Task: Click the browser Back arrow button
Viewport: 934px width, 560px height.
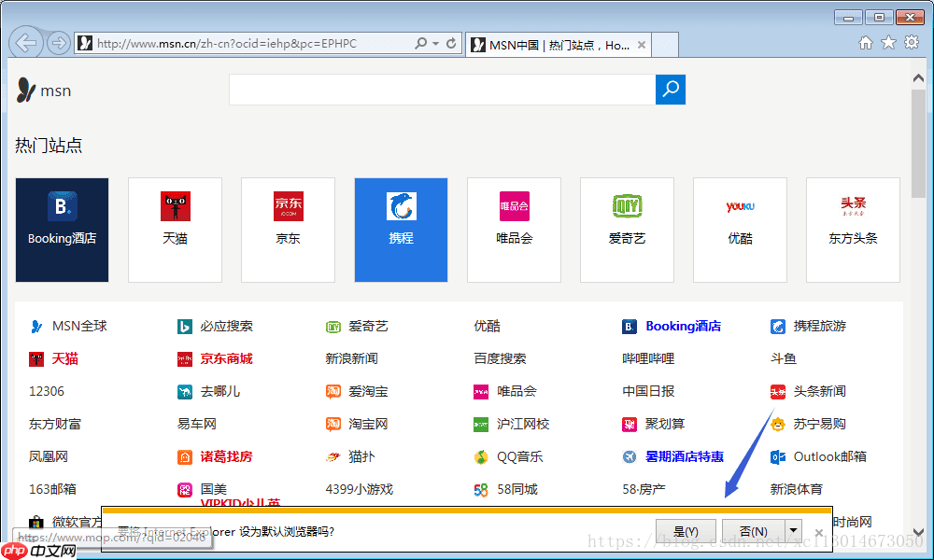Action: coord(26,43)
